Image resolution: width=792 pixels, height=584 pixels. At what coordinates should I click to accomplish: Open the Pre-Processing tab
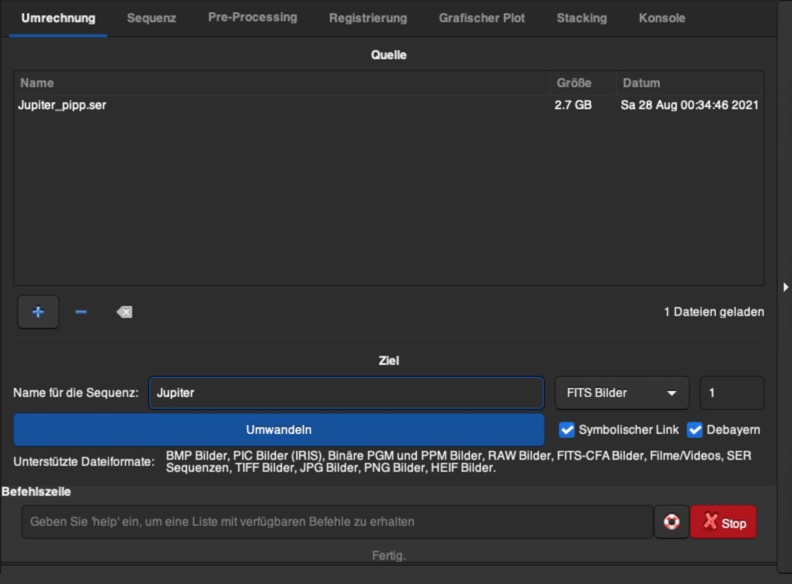click(252, 18)
